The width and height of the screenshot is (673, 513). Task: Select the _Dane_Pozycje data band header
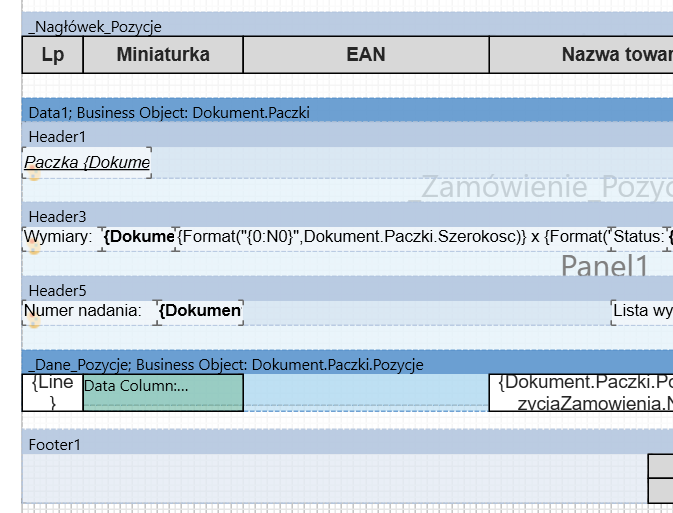225,364
